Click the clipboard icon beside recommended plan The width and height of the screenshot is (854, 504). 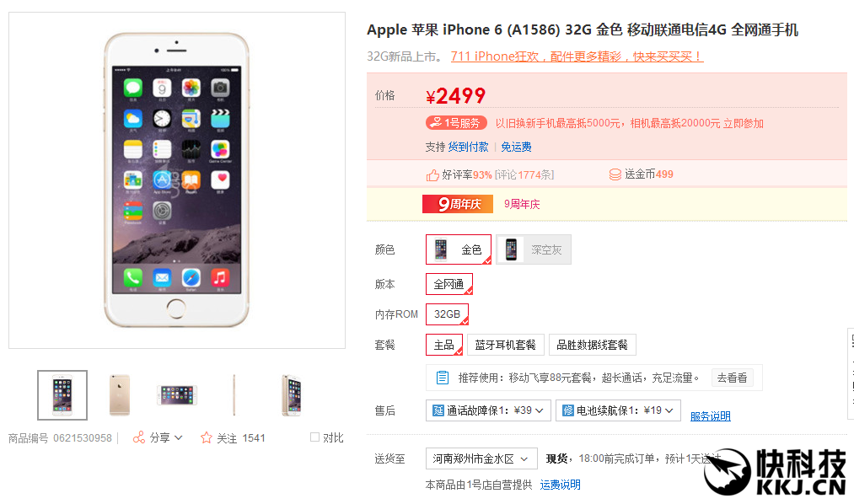click(x=443, y=378)
